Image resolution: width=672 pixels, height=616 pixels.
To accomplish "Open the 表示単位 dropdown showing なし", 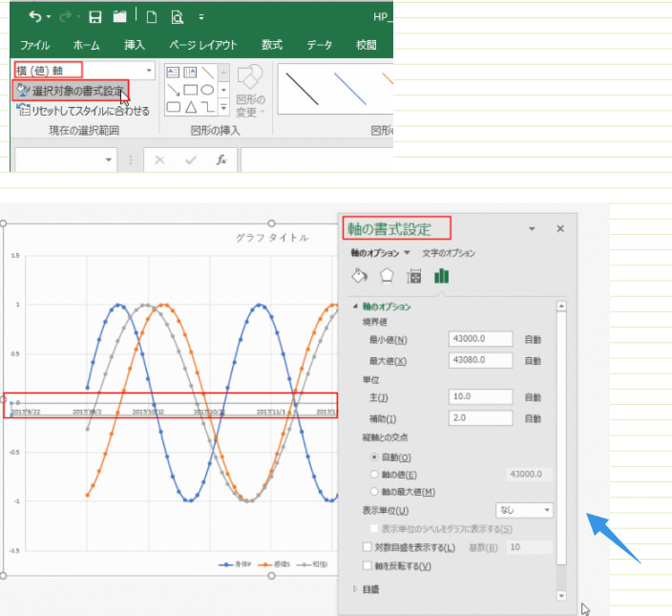I will [524, 511].
